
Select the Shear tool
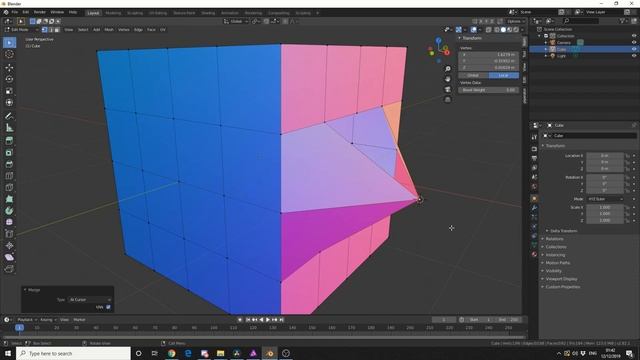pyautogui.click(x=9, y=257)
